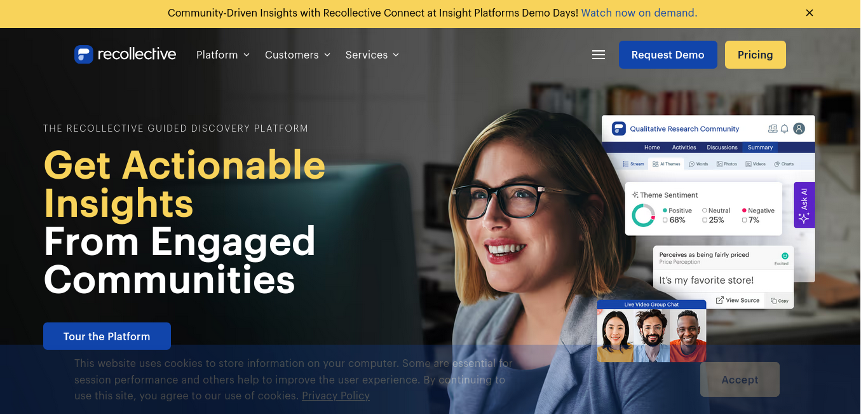
Task: Select the video thumbnail of man in orange
Action: 688,336
